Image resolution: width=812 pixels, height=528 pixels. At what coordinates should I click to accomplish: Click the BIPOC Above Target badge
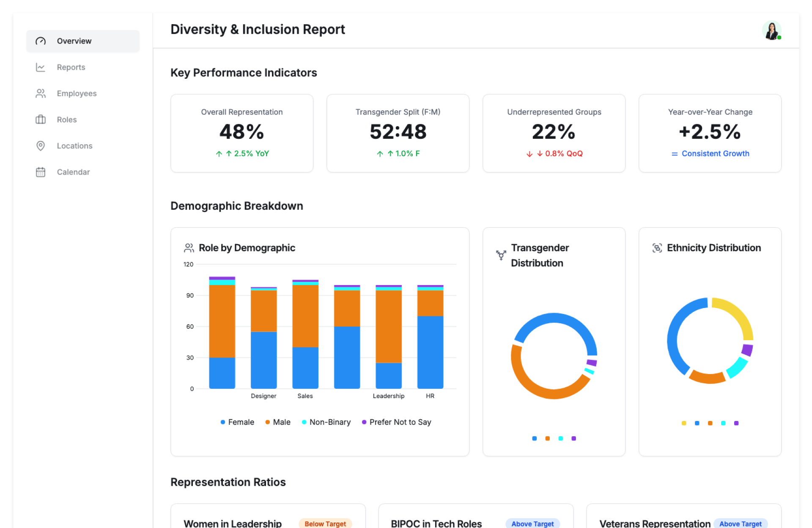pos(532,523)
